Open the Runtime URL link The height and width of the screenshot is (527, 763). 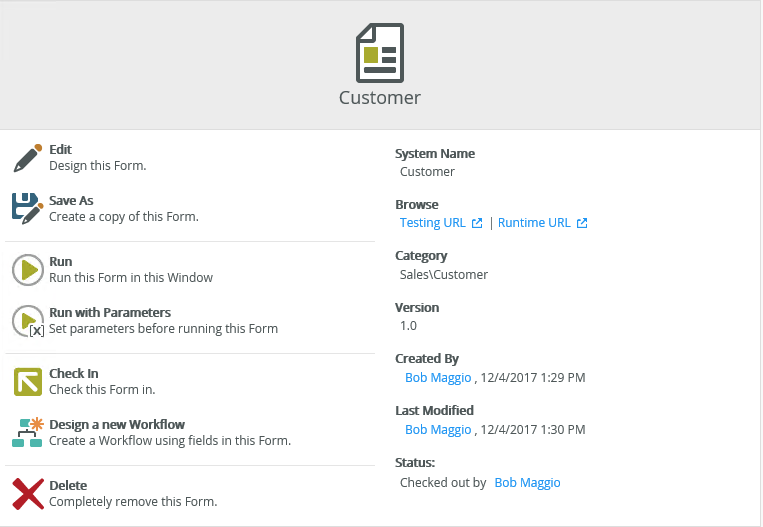(x=534, y=223)
